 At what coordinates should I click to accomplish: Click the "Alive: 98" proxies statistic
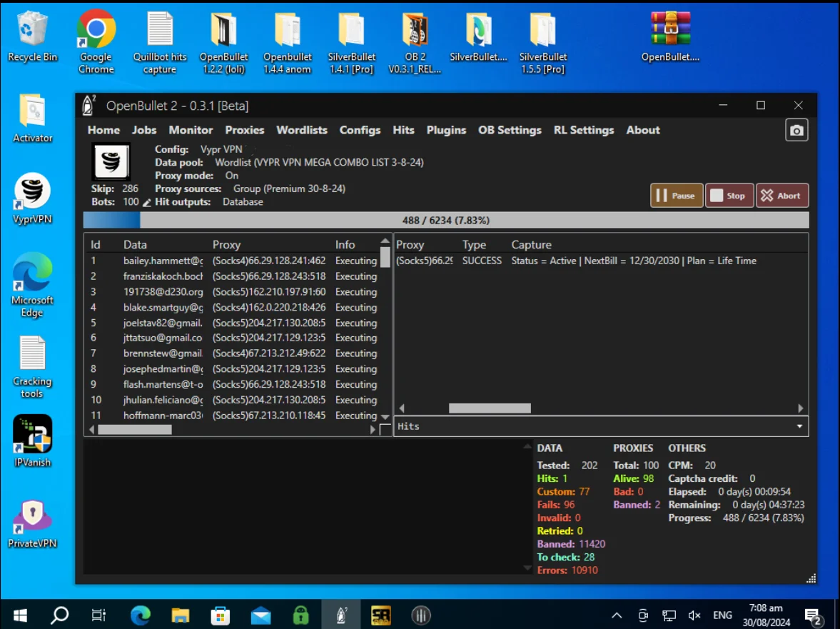[633, 478]
